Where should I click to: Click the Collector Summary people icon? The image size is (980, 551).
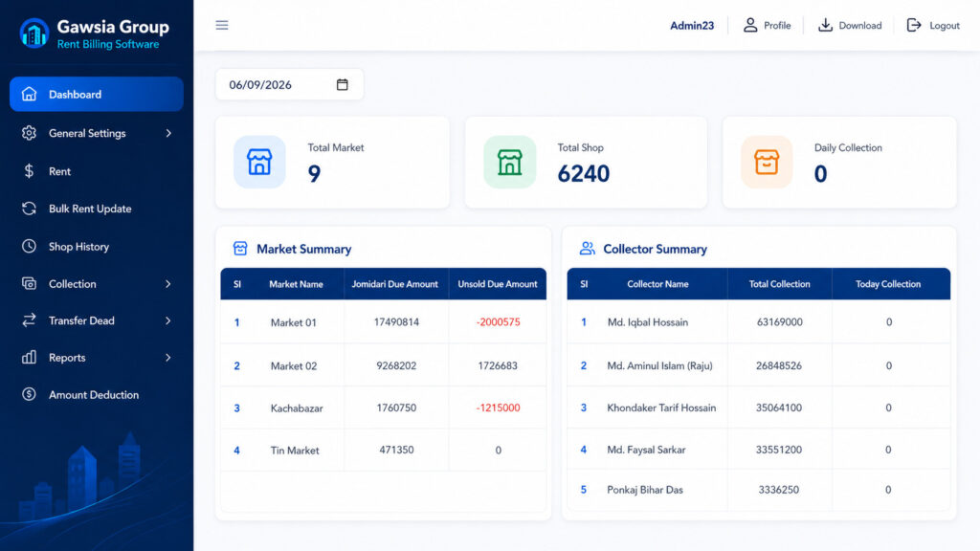pos(587,249)
